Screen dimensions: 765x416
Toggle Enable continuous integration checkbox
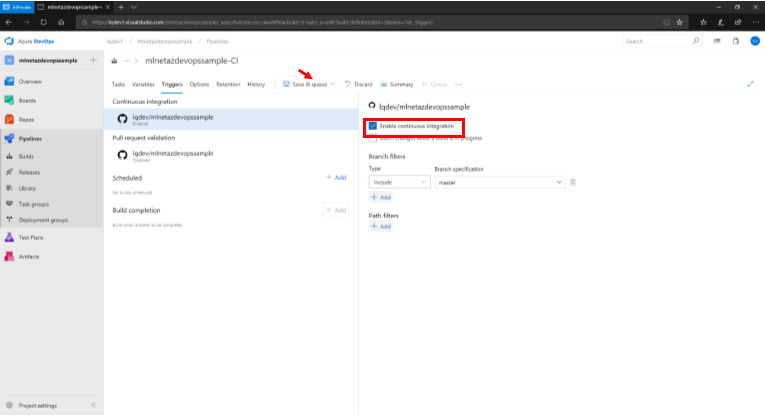coord(373,126)
